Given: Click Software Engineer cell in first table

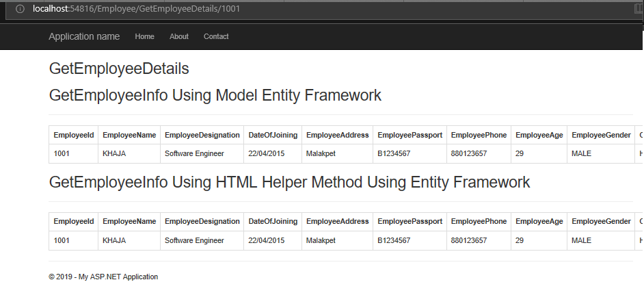Looking at the screenshot, I should click(194, 153).
